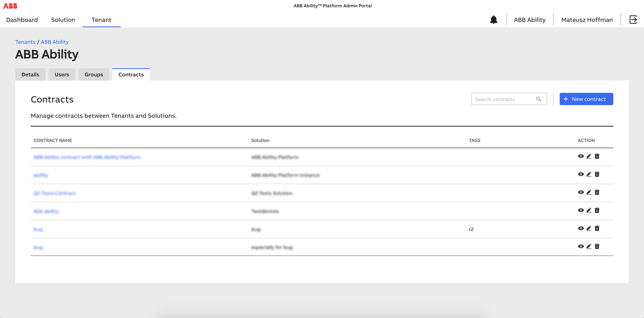Open the ABB Ability tenant selector in the header
The width and height of the screenshot is (644, 318).
530,20
